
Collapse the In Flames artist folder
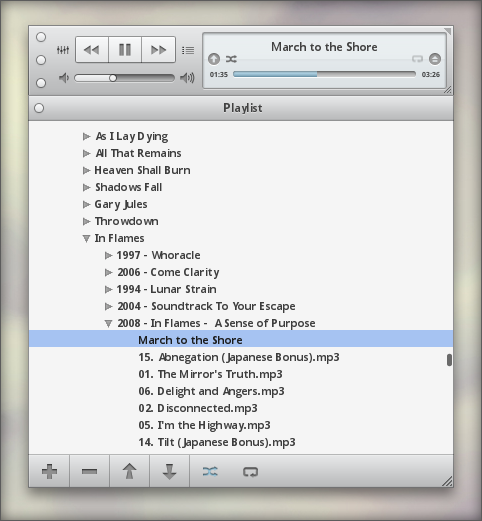point(86,239)
